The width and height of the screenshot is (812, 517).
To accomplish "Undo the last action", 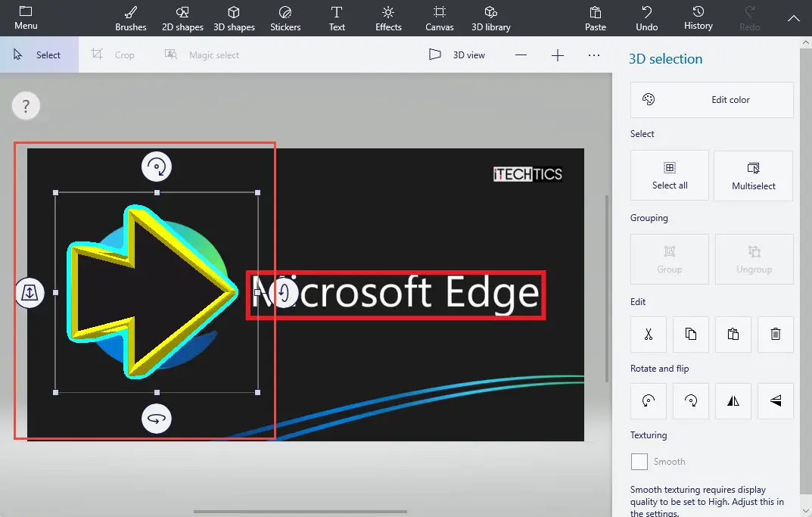I will click(x=647, y=18).
